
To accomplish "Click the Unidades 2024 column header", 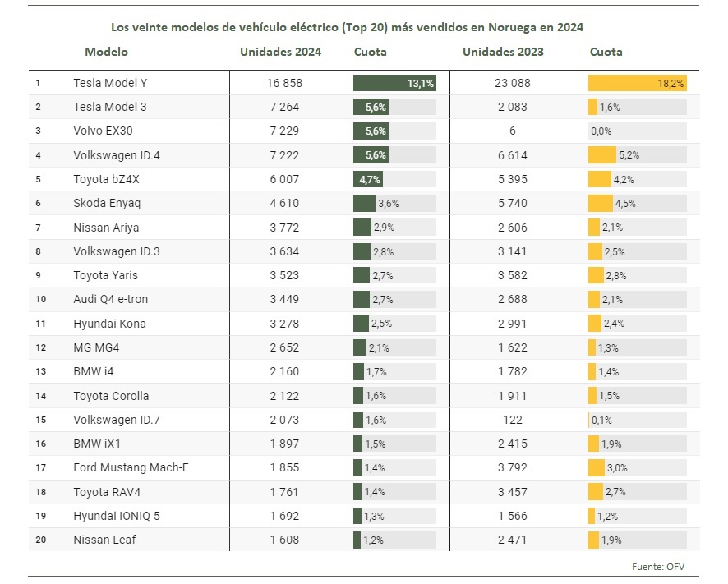I will click(x=280, y=52).
